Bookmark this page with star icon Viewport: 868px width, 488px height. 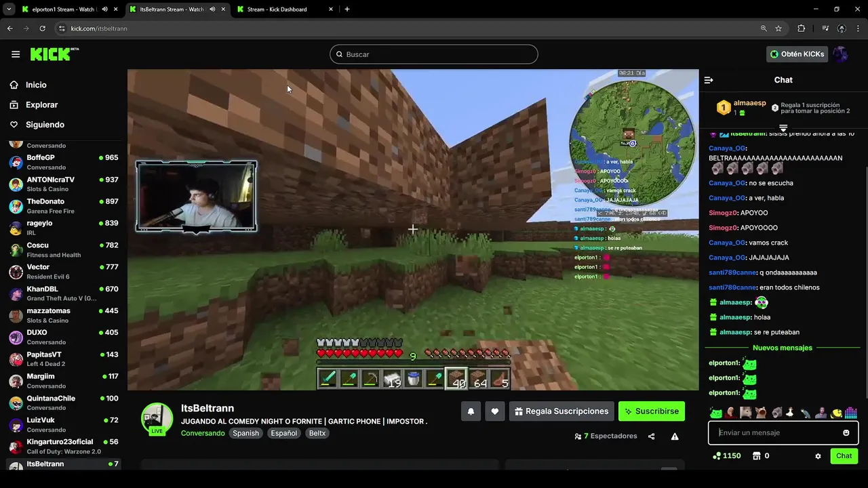(x=778, y=28)
